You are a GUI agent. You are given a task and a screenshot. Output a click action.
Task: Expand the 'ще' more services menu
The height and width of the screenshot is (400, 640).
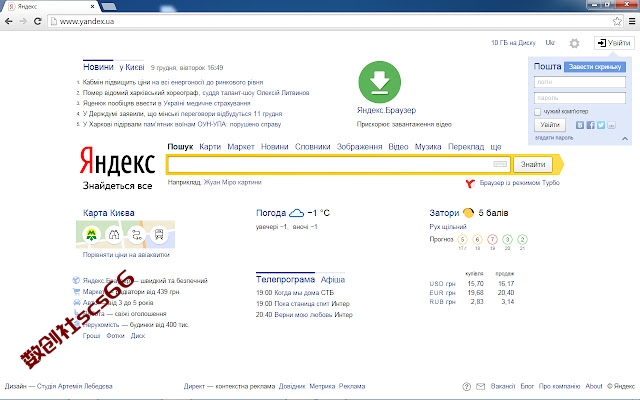[496, 147]
